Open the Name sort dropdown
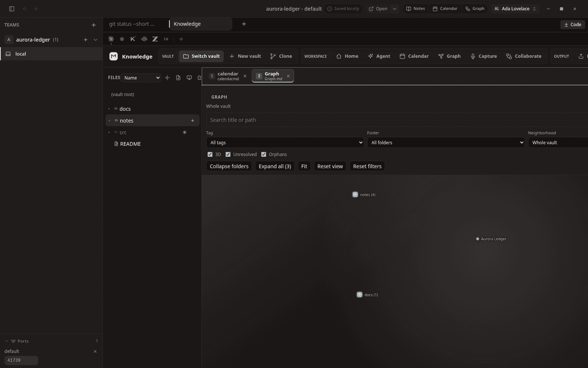This screenshot has height=368, width=588. [141, 78]
